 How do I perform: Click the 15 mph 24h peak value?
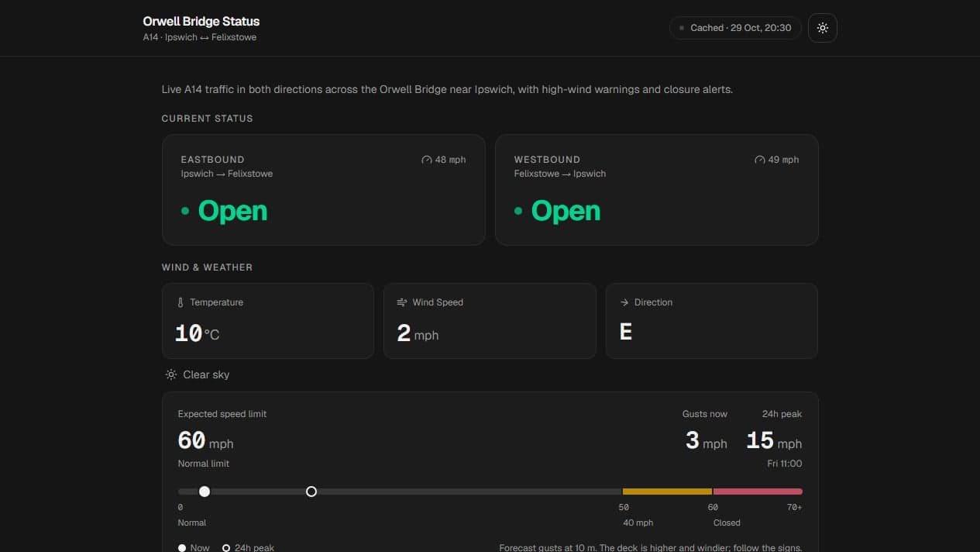coord(774,441)
